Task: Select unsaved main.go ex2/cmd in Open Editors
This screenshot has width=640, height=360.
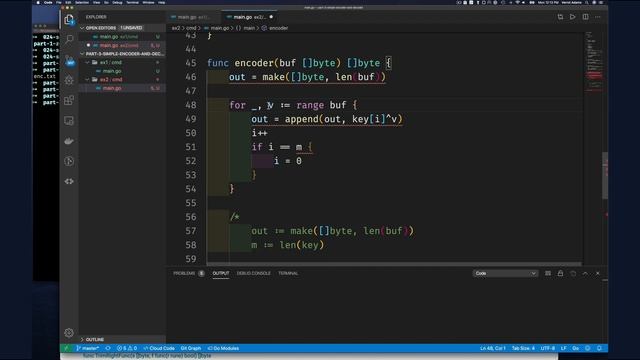Action: pos(122,45)
